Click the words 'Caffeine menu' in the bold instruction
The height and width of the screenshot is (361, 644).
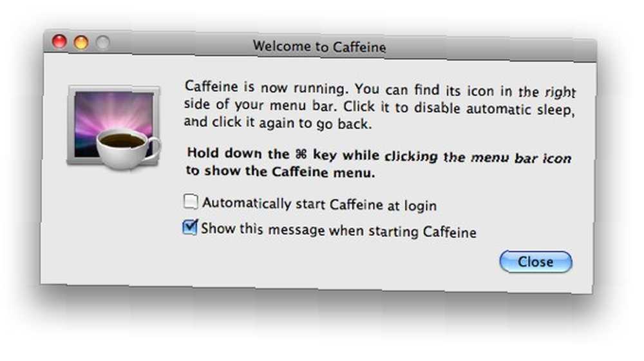(x=323, y=172)
